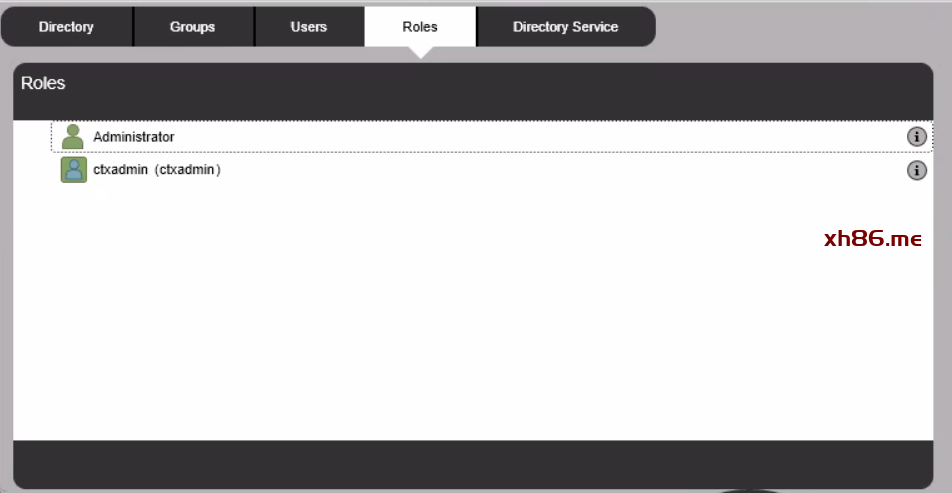Click the pointer arrow beneath the Roles tab
This screenshot has height=493, width=952.
pyautogui.click(x=421, y=52)
